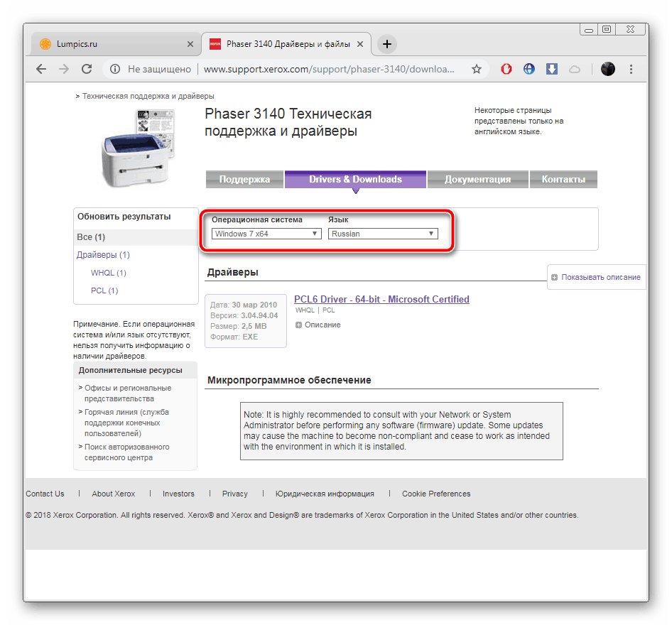Click the browser back arrow
Viewport: 672px width, 625px height.
41,69
